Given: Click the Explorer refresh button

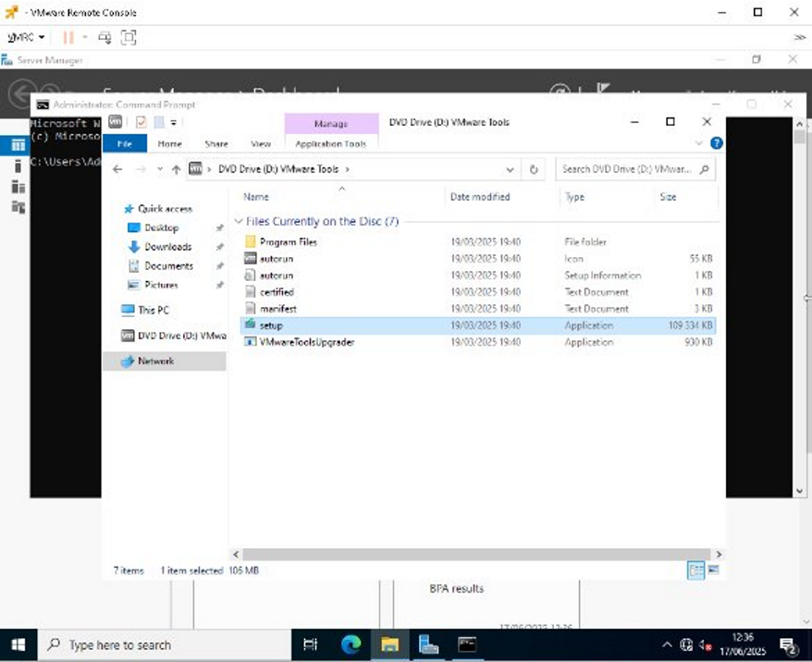Looking at the screenshot, I should [x=534, y=170].
